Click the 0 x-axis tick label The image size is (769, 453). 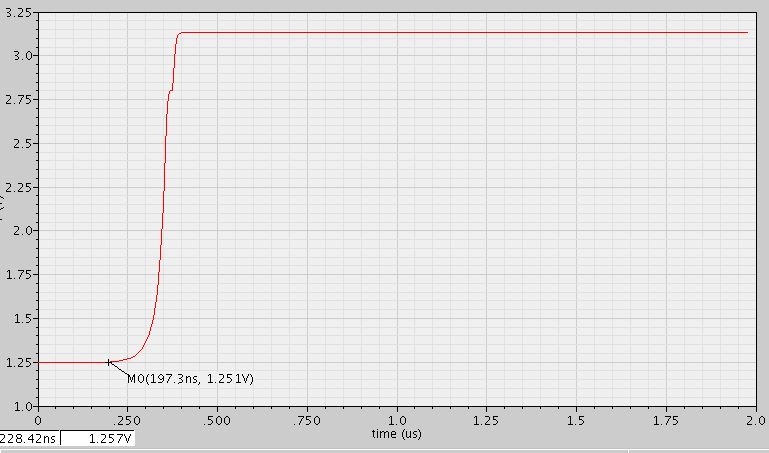(x=38, y=421)
